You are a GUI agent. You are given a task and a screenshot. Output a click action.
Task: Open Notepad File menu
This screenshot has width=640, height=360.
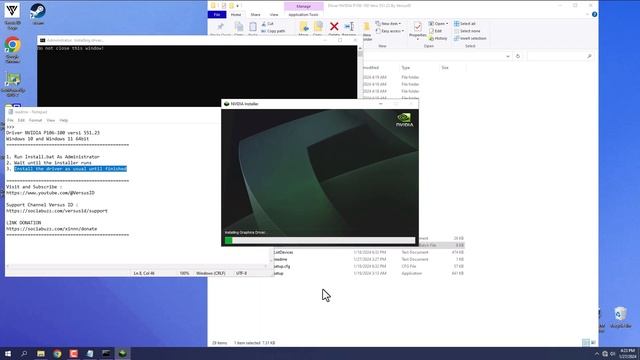click(10, 120)
